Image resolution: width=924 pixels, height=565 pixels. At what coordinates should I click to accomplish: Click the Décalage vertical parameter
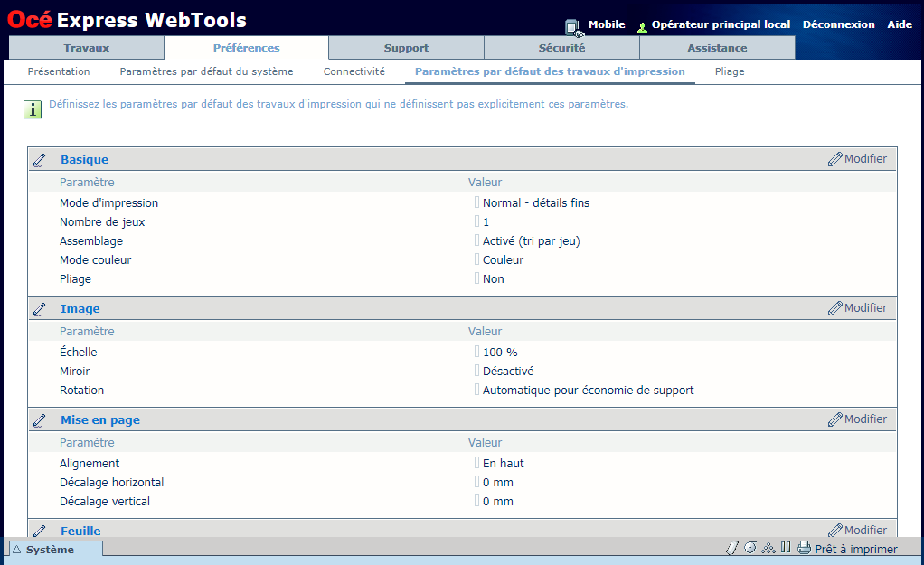point(105,502)
